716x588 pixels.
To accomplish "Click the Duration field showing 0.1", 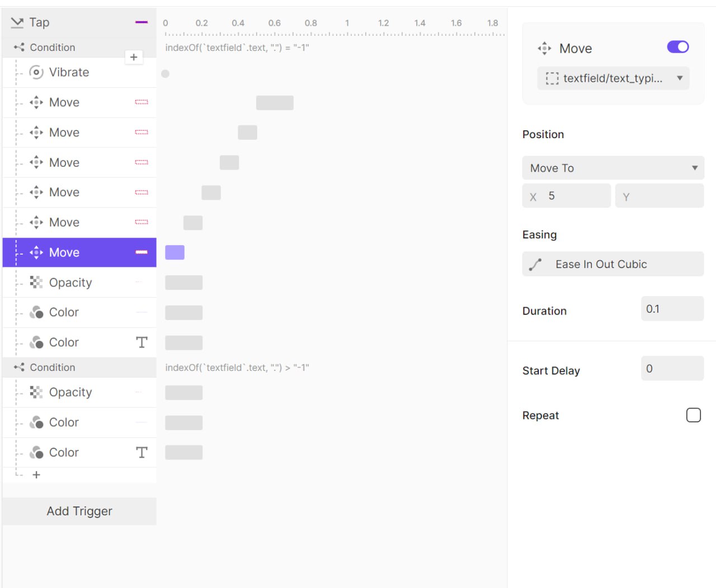I will [672, 309].
